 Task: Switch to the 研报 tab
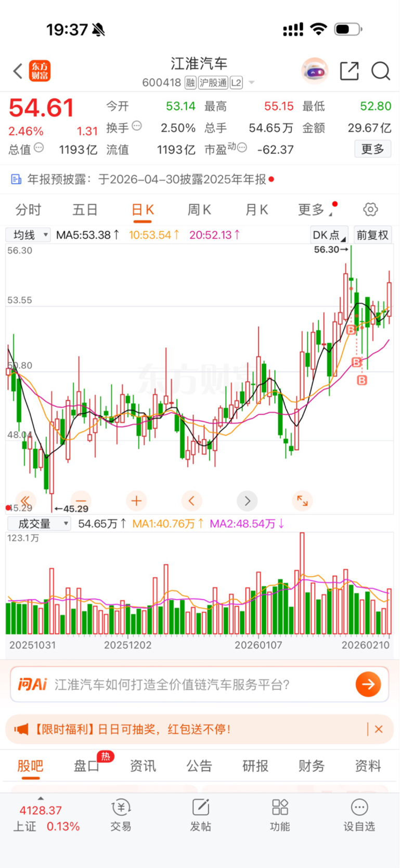coord(255,766)
